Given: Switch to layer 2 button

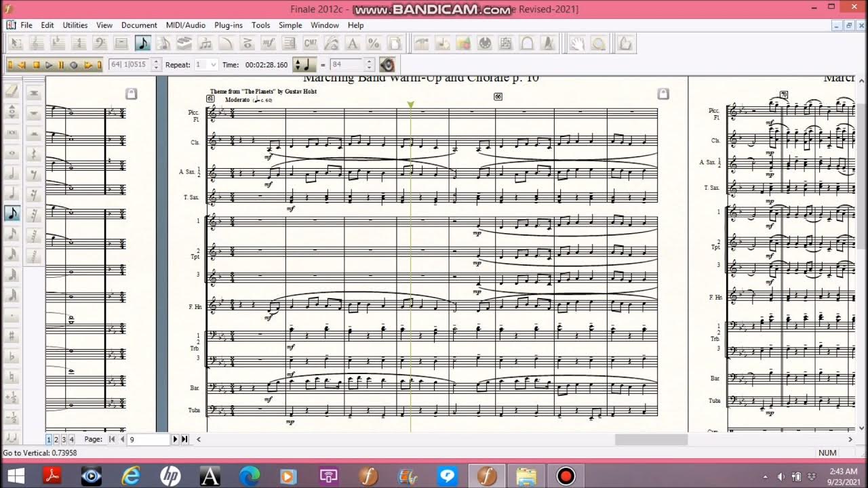Looking at the screenshot, I should tap(56, 439).
